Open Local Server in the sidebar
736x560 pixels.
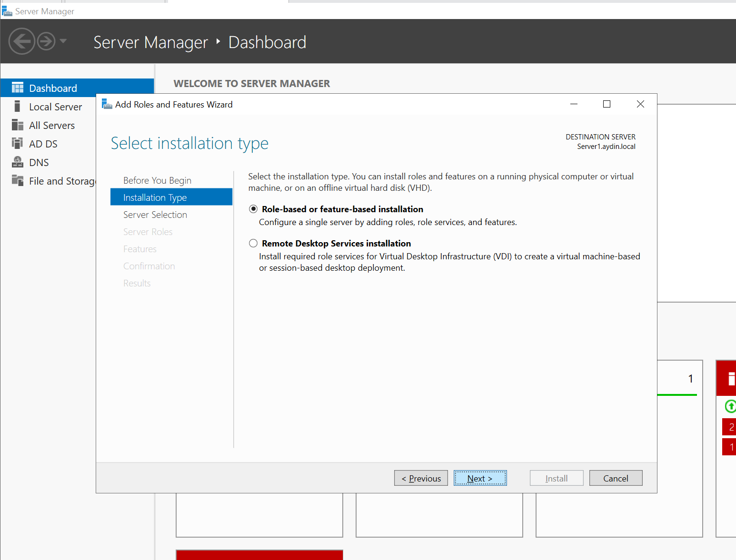(x=55, y=107)
